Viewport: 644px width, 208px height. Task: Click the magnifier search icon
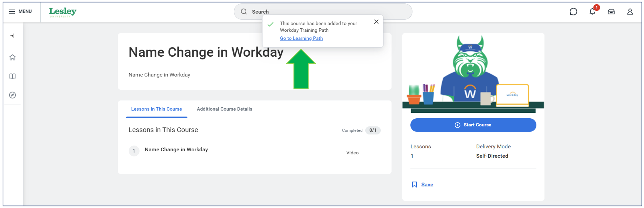pyautogui.click(x=244, y=12)
